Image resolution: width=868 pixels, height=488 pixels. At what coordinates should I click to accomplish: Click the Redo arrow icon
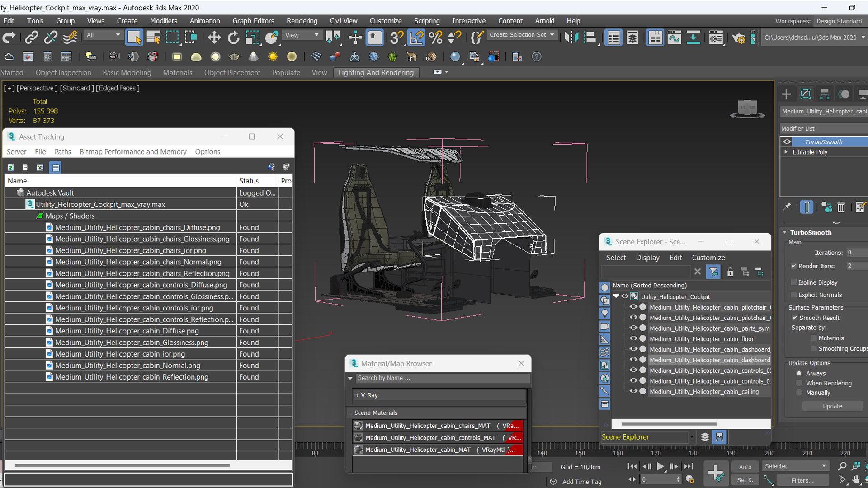click(9, 38)
